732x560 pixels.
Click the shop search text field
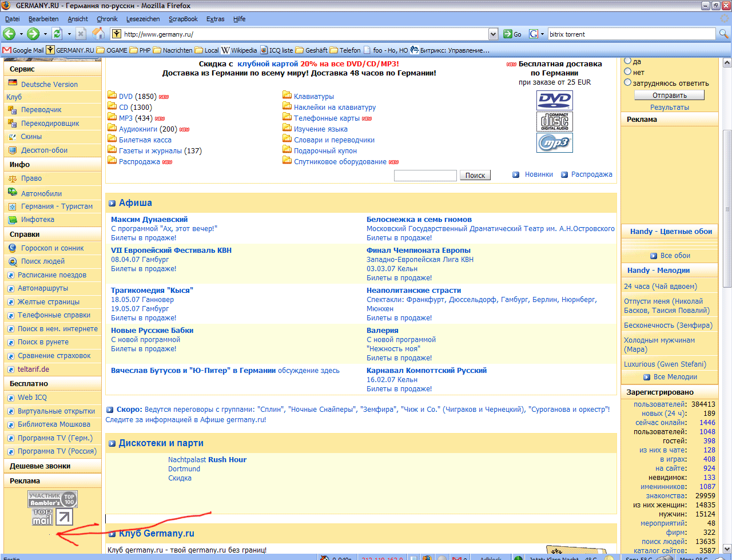tap(425, 176)
